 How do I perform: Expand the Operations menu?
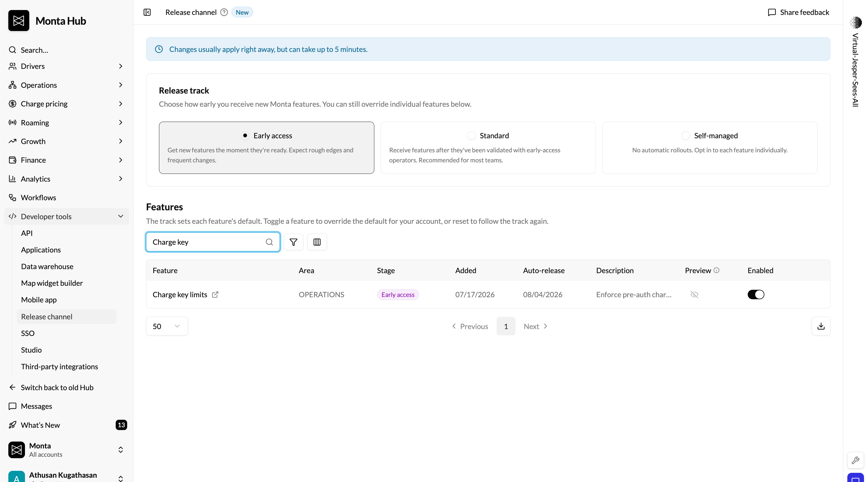point(66,85)
